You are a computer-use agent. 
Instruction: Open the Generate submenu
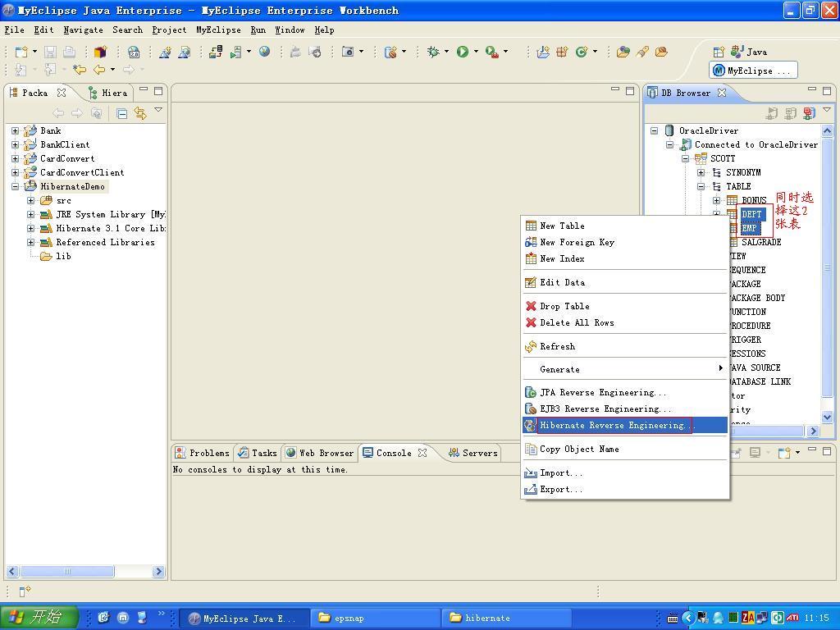coord(624,369)
